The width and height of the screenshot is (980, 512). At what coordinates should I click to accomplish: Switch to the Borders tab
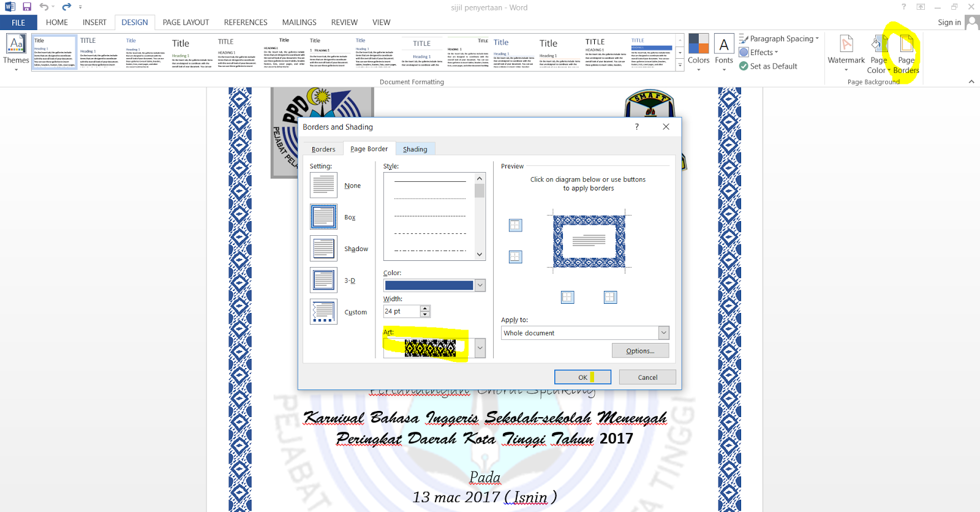tap(323, 149)
